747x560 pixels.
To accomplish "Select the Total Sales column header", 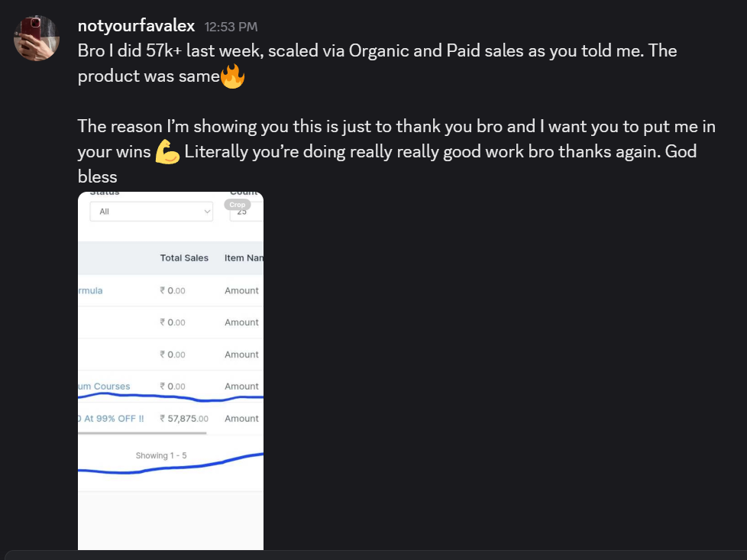I will pos(184,258).
